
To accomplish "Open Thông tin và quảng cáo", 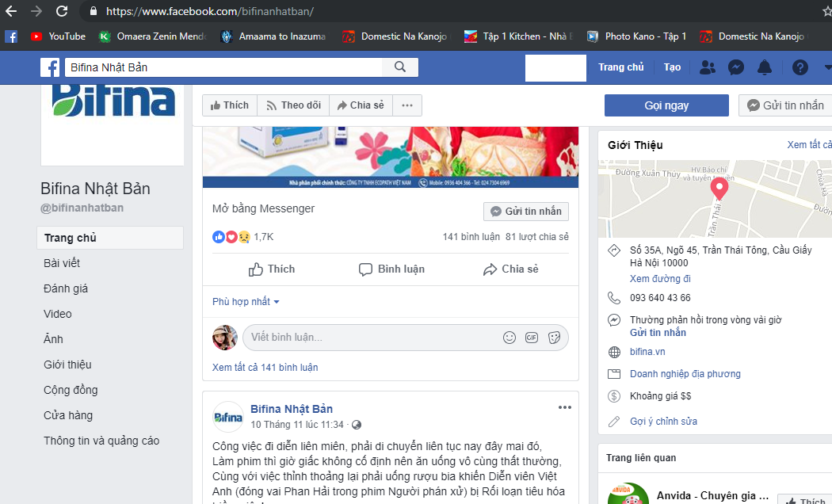I will (x=101, y=441).
